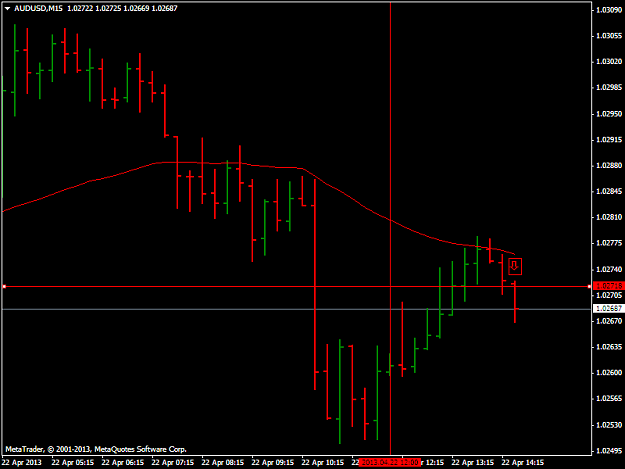Click the 22 Apr 13:15 time axis label

pyautogui.click(x=472, y=463)
